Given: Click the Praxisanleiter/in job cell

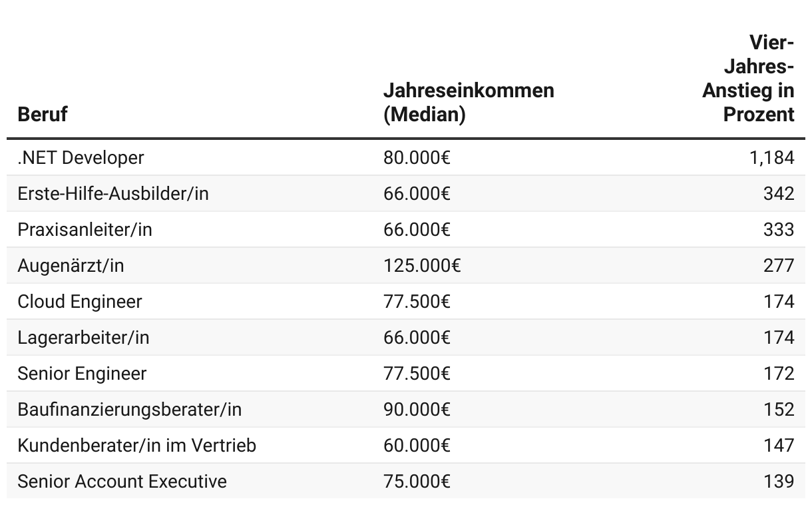Looking at the screenshot, I should point(85,229).
